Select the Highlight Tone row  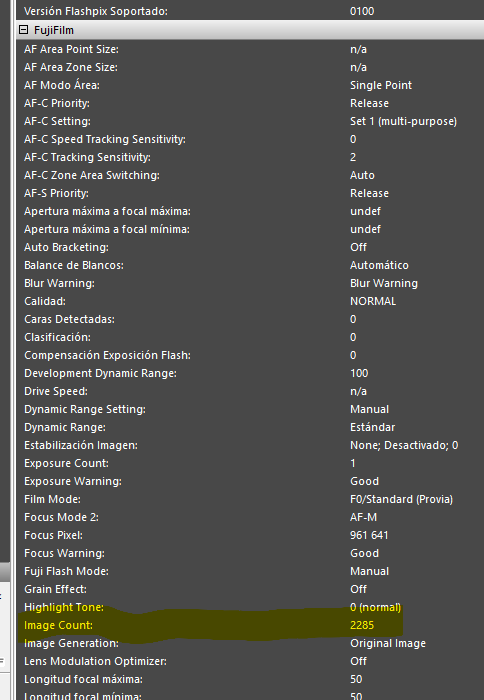point(250,607)
